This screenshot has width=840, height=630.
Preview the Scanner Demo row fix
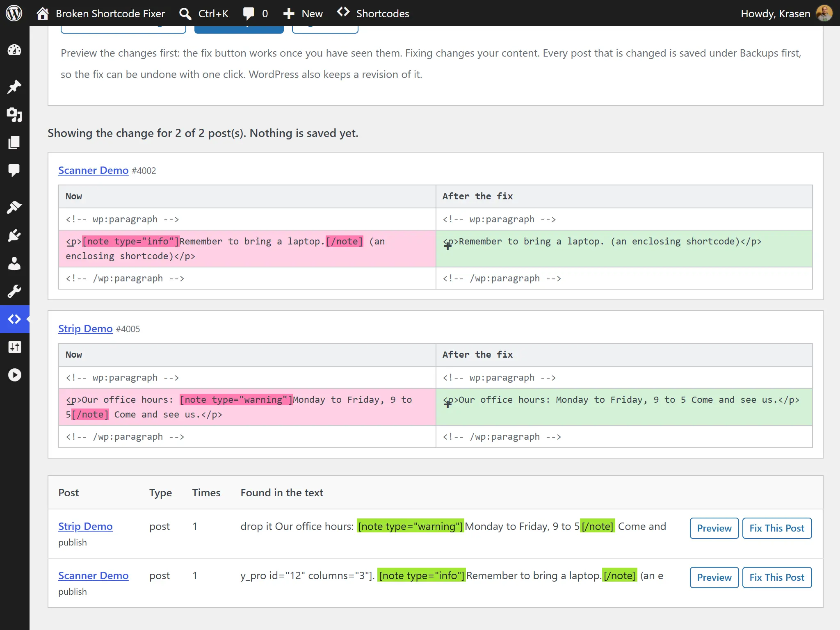[x=714, y=577]
